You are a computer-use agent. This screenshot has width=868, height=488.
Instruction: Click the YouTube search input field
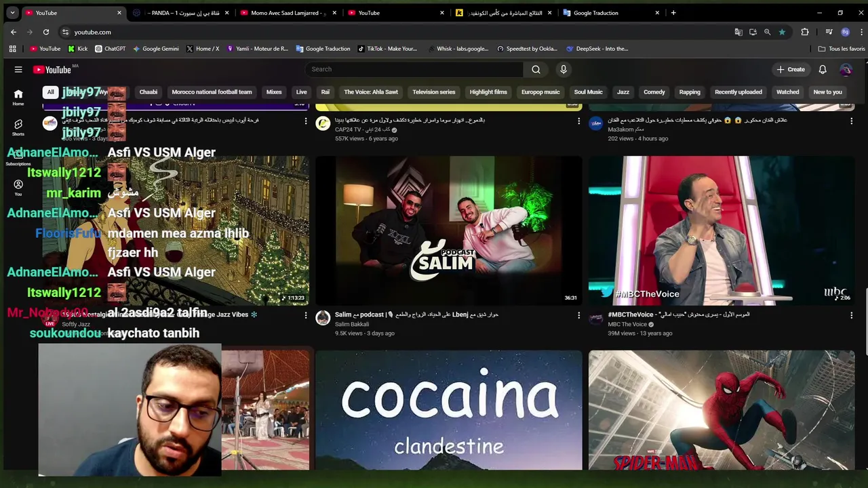click(414, 69)
